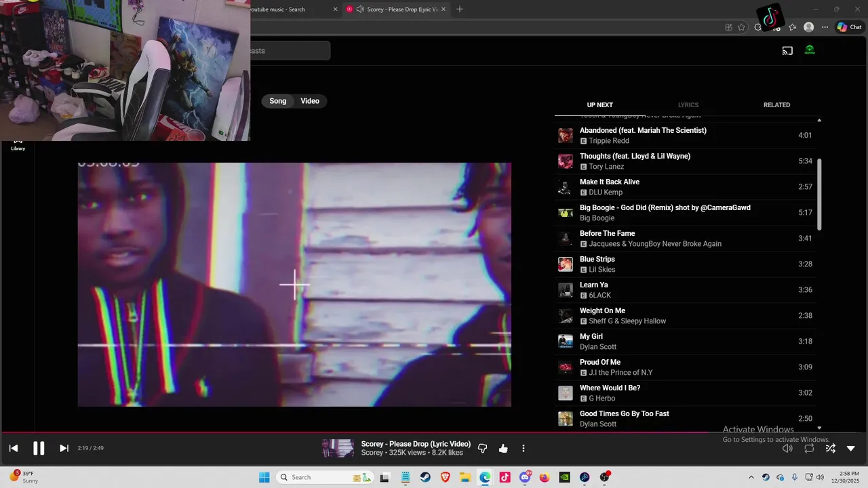Open the three-dot menu for the current song
This screenshot has height=488, width=868.
[x=524, y=448]
